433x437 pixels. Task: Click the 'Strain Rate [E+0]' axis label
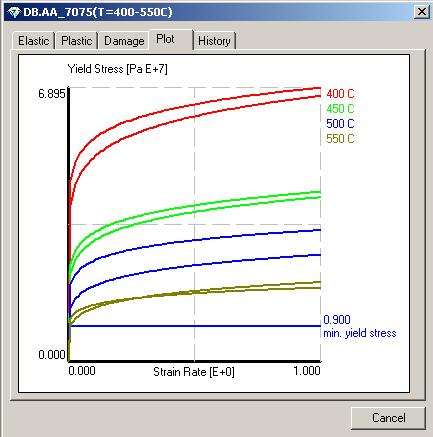tap(194, 372)
